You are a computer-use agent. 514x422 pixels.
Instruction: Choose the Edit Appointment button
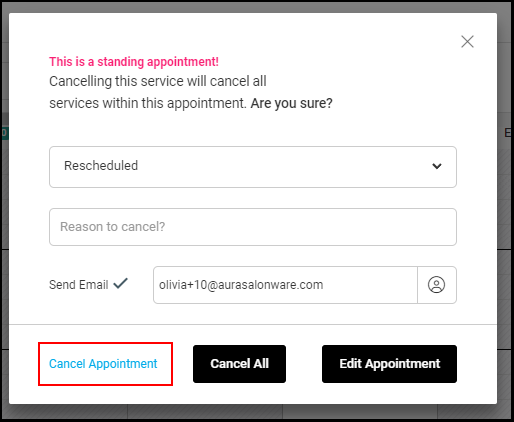(389, 364)
